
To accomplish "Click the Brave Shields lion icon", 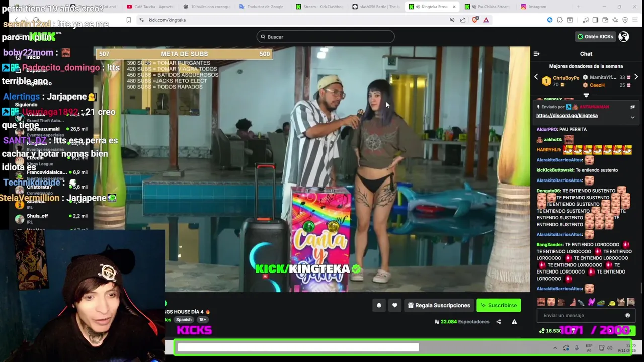I will coord(475,20).
